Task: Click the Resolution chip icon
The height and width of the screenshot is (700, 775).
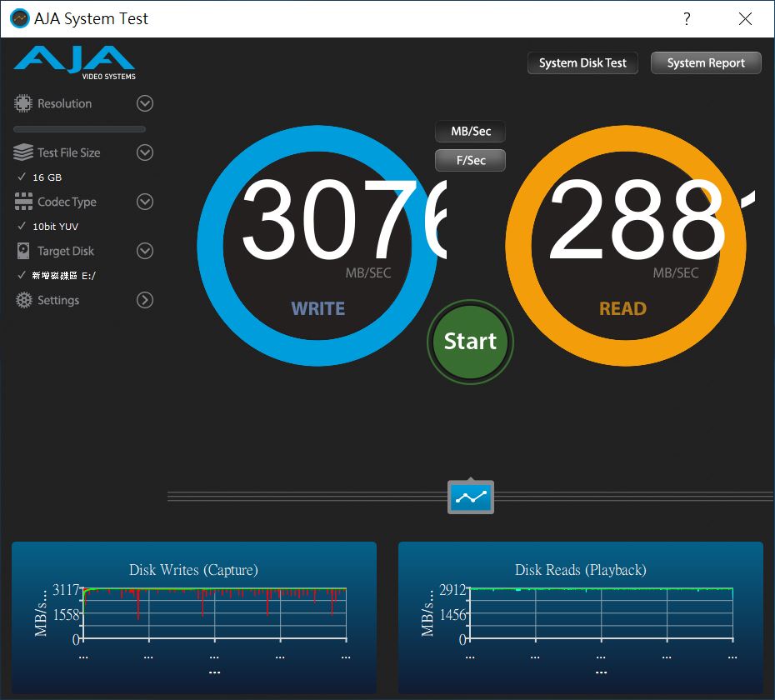Action: click(x=22, y=103)
